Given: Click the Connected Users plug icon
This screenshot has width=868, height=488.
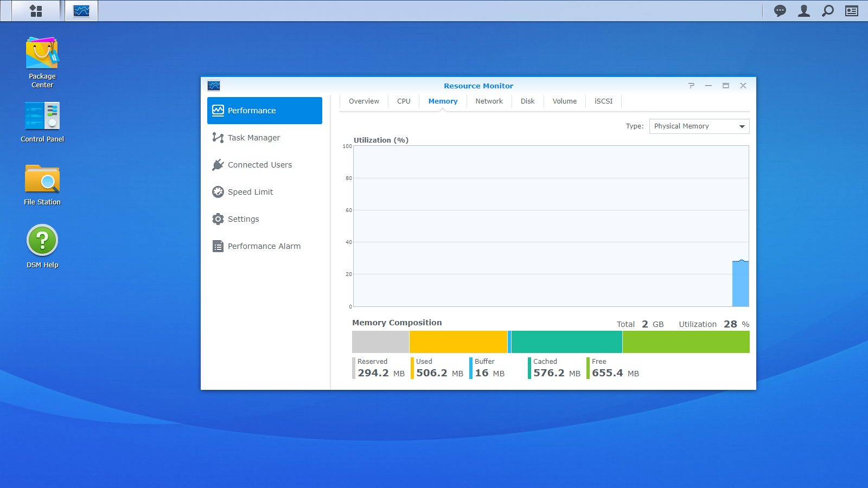Looking at the screenshot, I should [218, 165].
